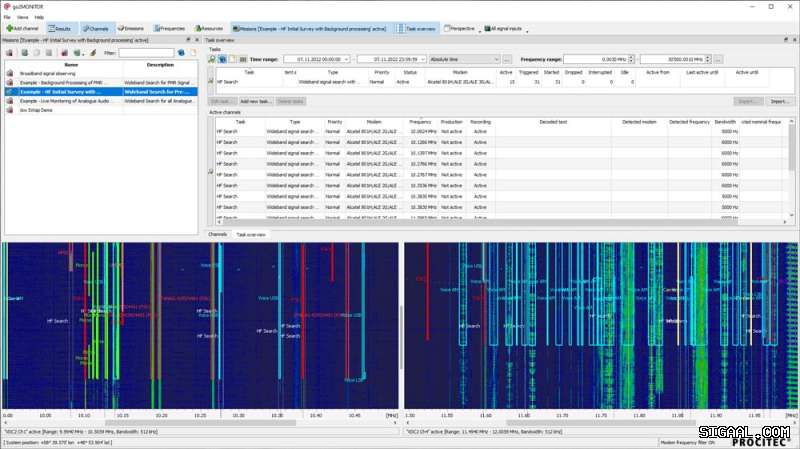Click the Import... button

(x=779, y=102)
